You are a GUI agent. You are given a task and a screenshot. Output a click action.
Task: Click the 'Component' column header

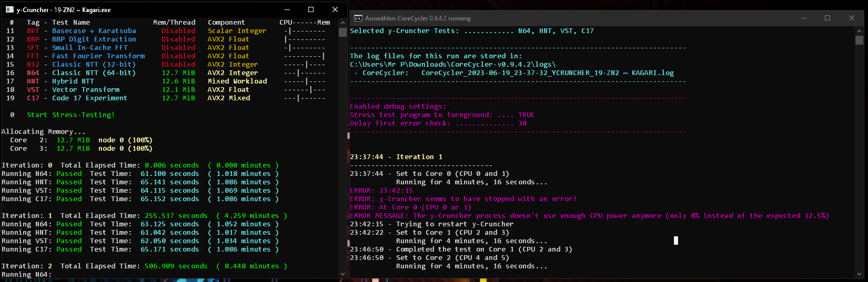coord(226,23)
